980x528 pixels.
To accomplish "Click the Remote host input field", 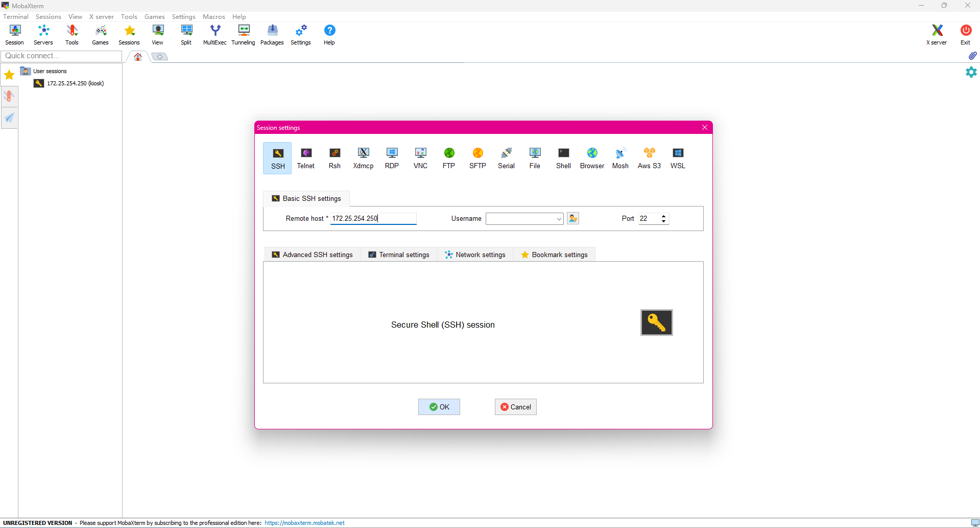I will [373, 218].
